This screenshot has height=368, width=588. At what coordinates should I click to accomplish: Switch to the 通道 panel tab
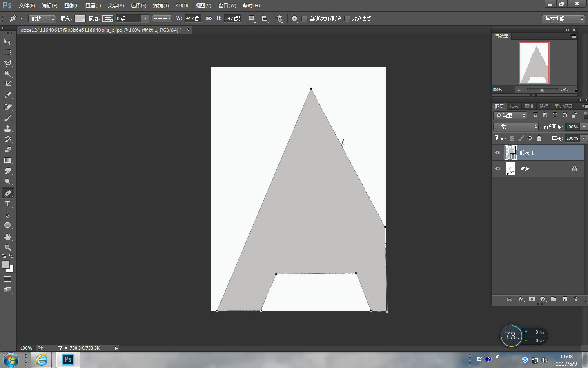(x=529, y=106)
